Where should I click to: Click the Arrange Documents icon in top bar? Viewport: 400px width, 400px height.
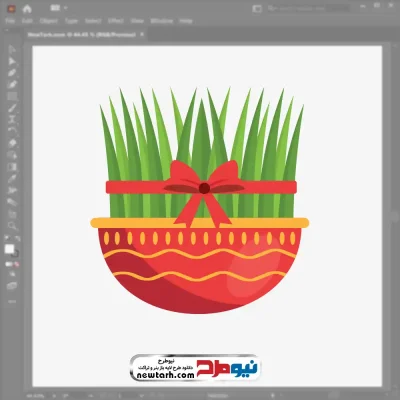257,9
